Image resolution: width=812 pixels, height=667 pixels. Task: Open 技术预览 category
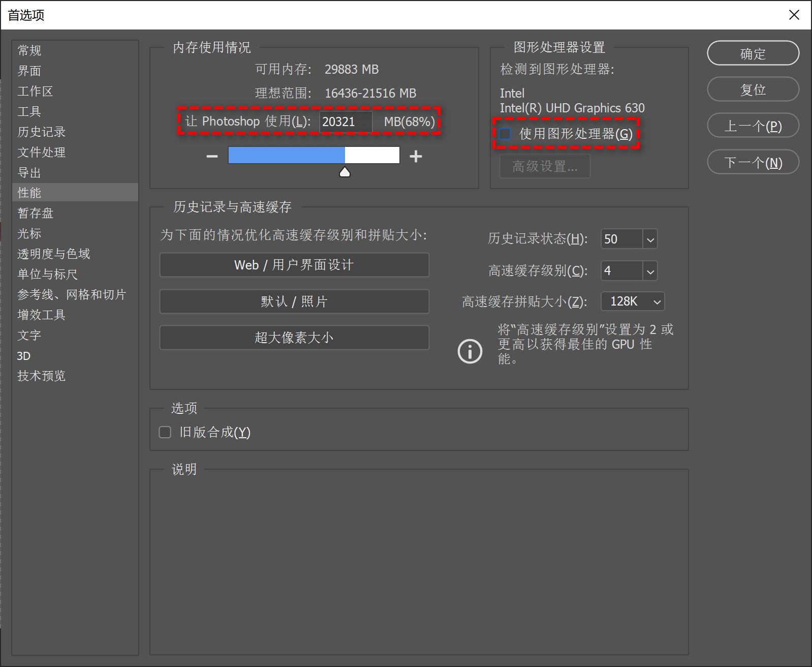pos(75,376)
